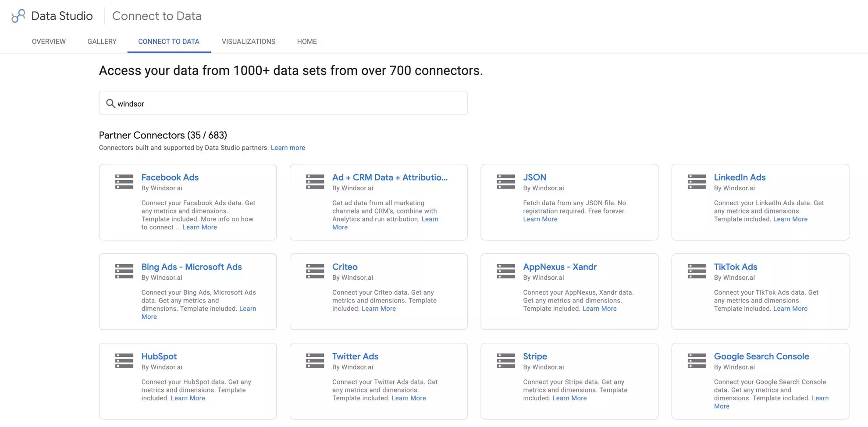Click Learn More under the Twitter Ads card
Screen dimensions: 868x427
pyautogui.click(x=408, y=398)
